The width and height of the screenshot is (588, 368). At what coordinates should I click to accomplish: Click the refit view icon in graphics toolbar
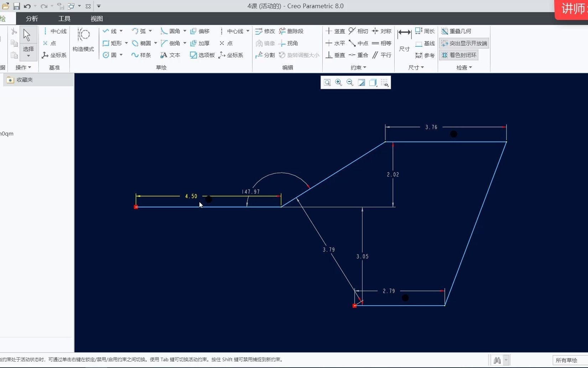pos(327,83)
